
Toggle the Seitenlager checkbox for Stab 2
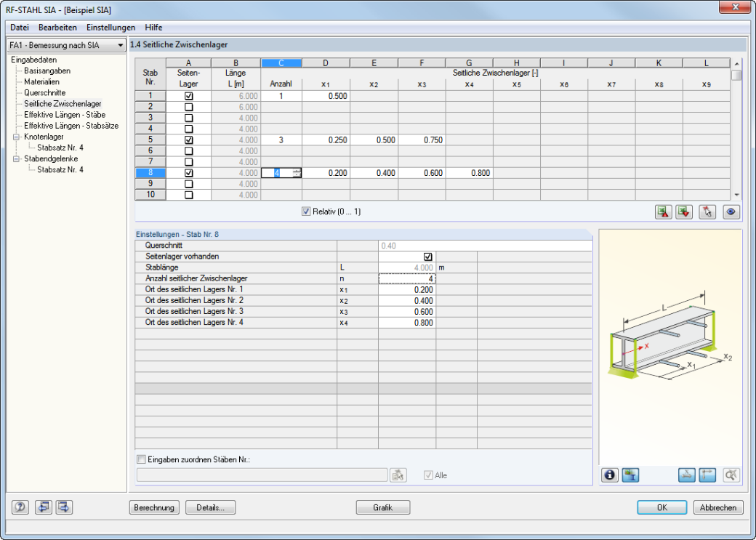(x=188, y=107)
